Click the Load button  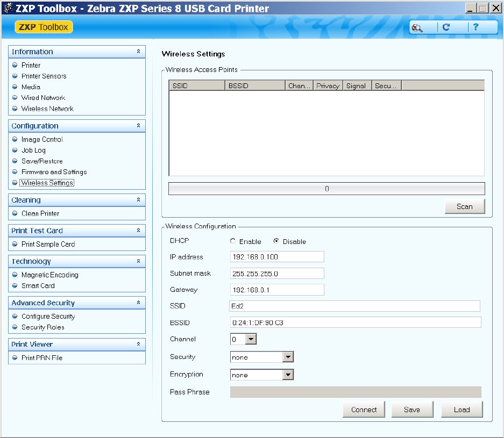(462, 410)
